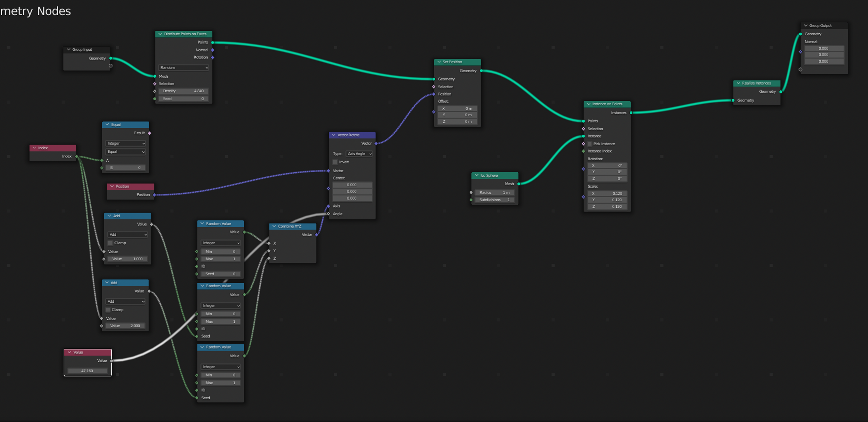Click the Value 2.000 field on Add node
The height and width of the screenshot is (422, 868).
coord(125,326)
